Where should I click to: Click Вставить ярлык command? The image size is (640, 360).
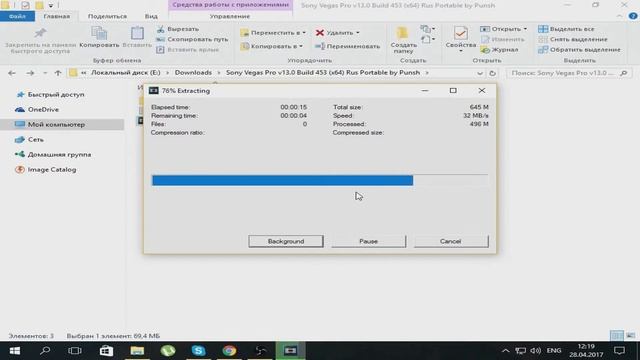pyautogui.click(x=188, y=49)
